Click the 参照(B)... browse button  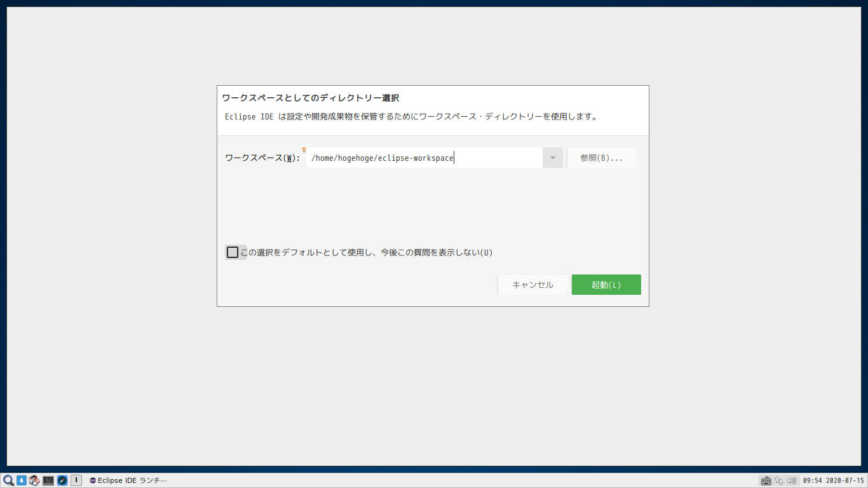pos(602,158)
